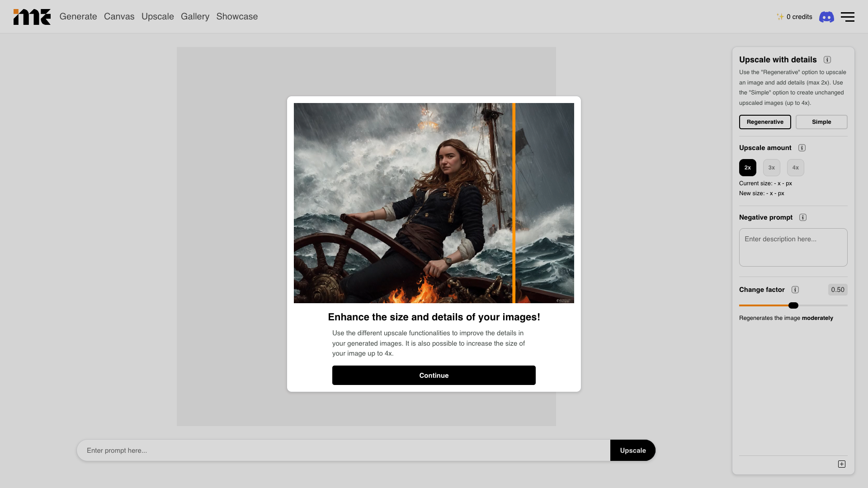Focus the Negative prompt description field
The image size is (868, 488).
[793, 247]
